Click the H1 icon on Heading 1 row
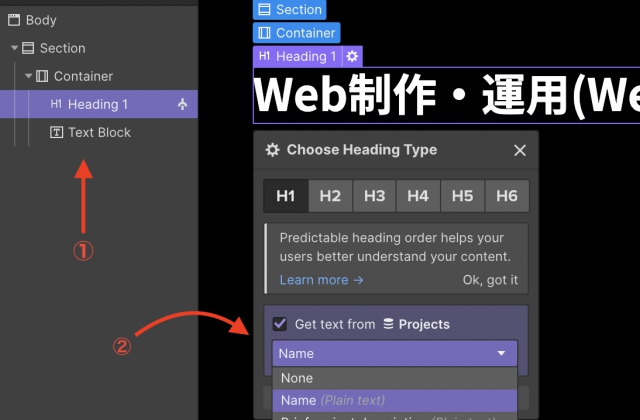 [x=56, y=104]
